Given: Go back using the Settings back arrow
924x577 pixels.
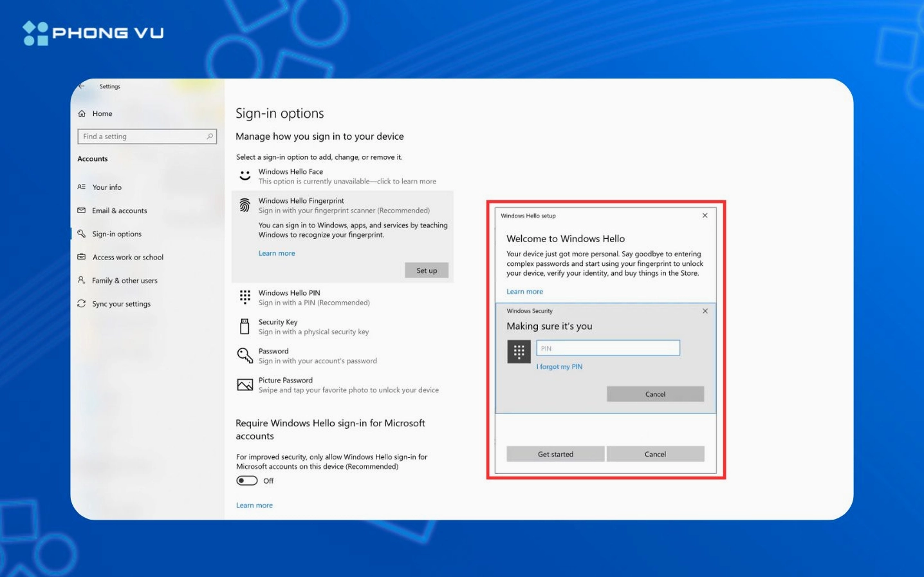Looking at the screenshot, I should [x=82, y=86].
